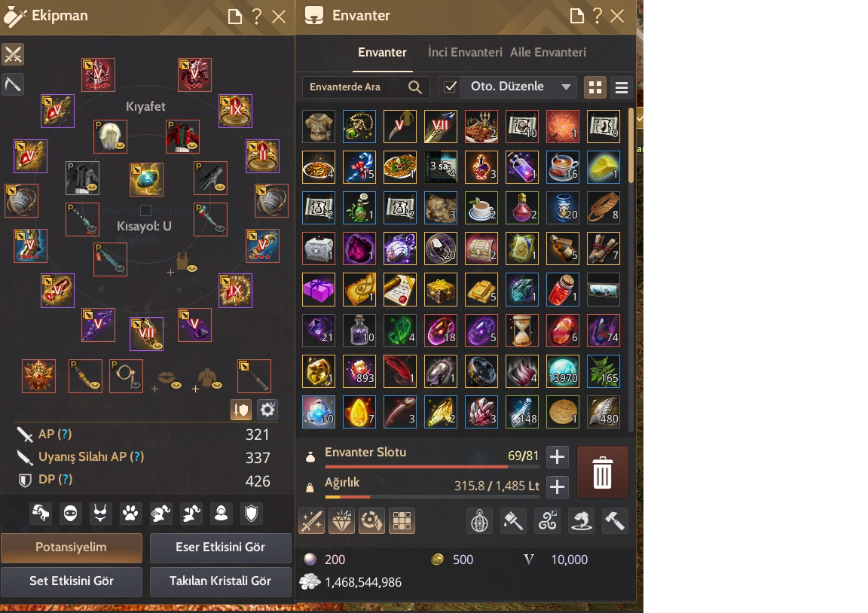Switch inventory to grid view

[x=595, y=87]
